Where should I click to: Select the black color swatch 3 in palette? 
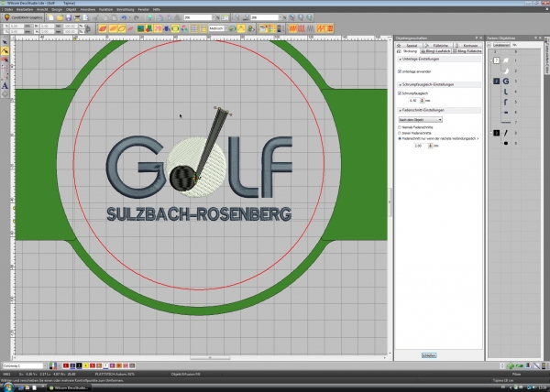(79, 365)
